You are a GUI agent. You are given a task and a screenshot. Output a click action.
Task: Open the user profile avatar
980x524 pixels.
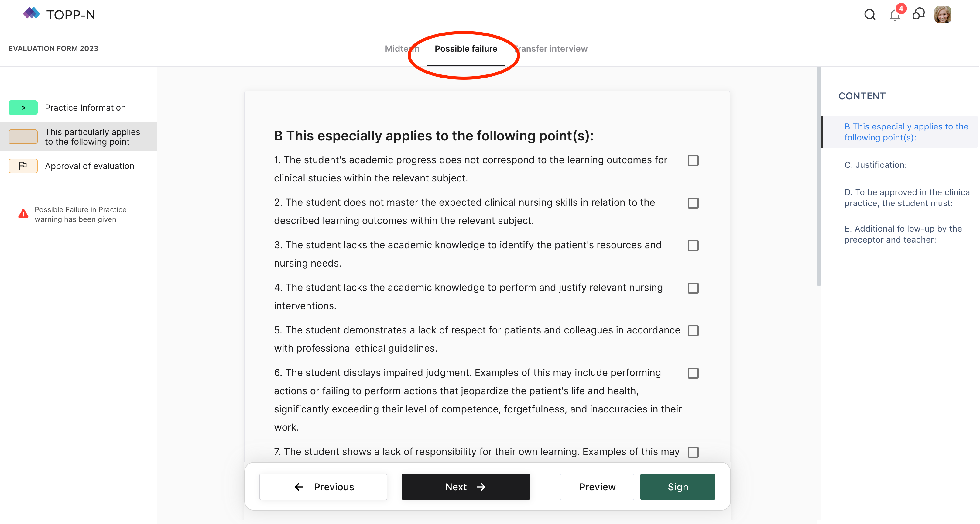click(x=942, y=15)
